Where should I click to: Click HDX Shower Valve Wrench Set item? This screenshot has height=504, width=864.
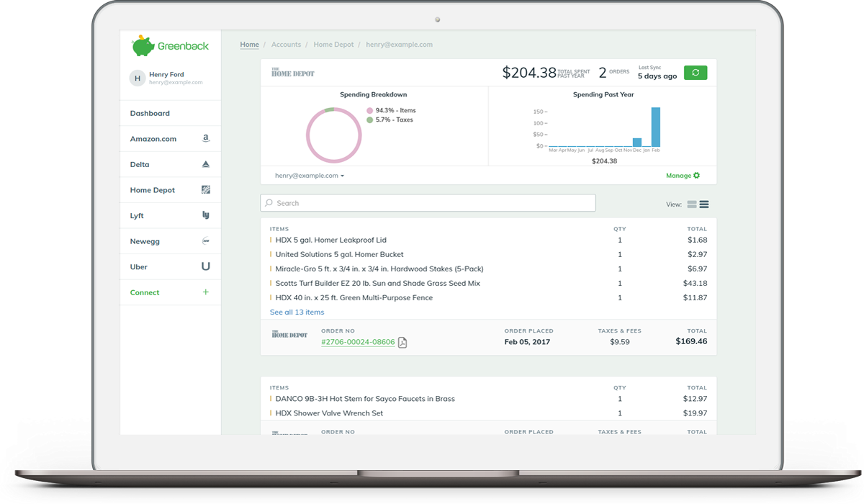tap(329, 413)
